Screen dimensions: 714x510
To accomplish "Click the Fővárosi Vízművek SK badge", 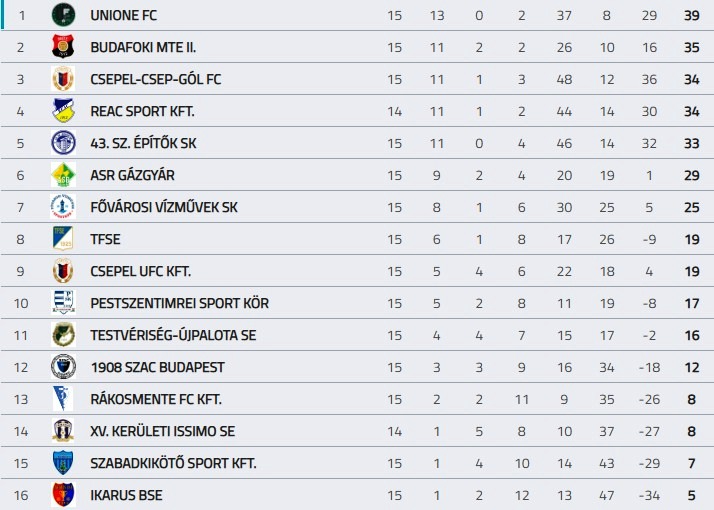I will 63,207.
